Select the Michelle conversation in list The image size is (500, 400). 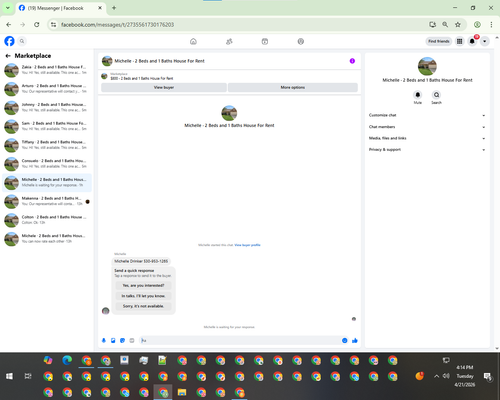(x=47, y=182)
